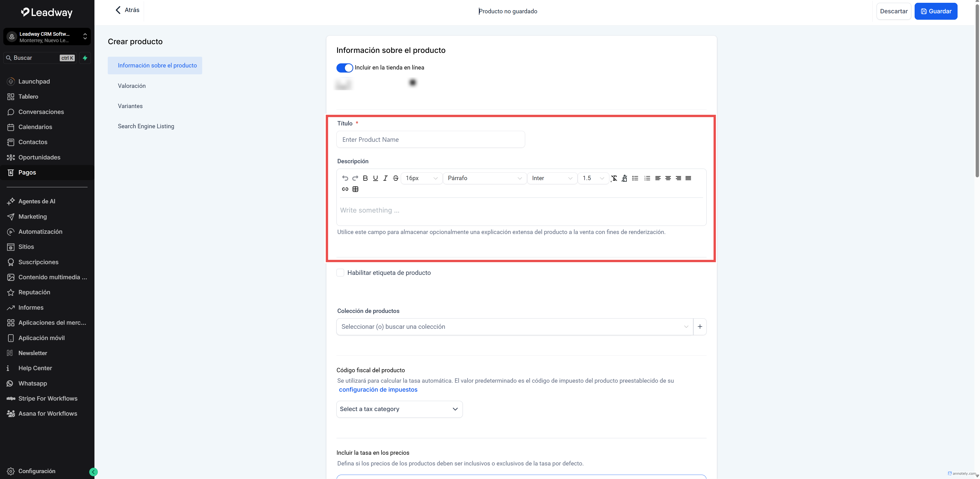
Task: Apply bulleted list formatting
Action: pos(635,178)
